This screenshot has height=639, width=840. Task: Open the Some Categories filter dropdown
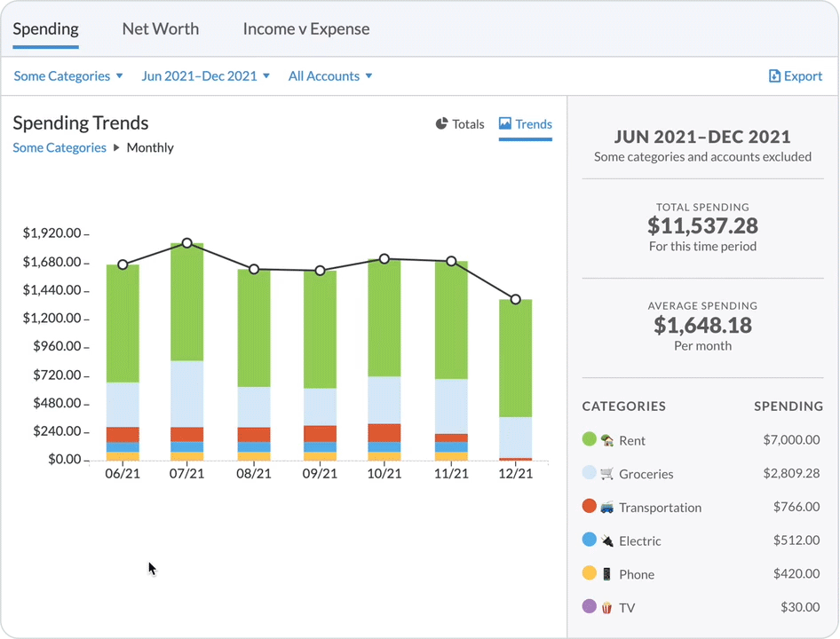(x=68, y=76)
